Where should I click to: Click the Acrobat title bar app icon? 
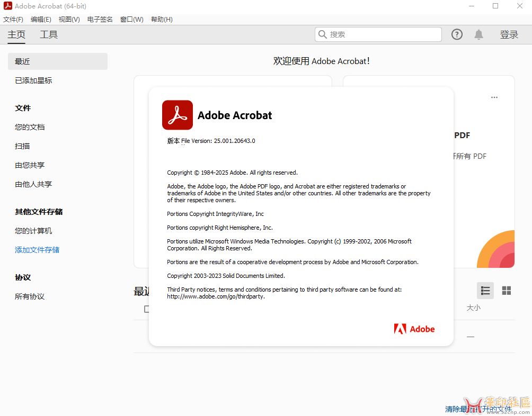[x=8, y=6]
